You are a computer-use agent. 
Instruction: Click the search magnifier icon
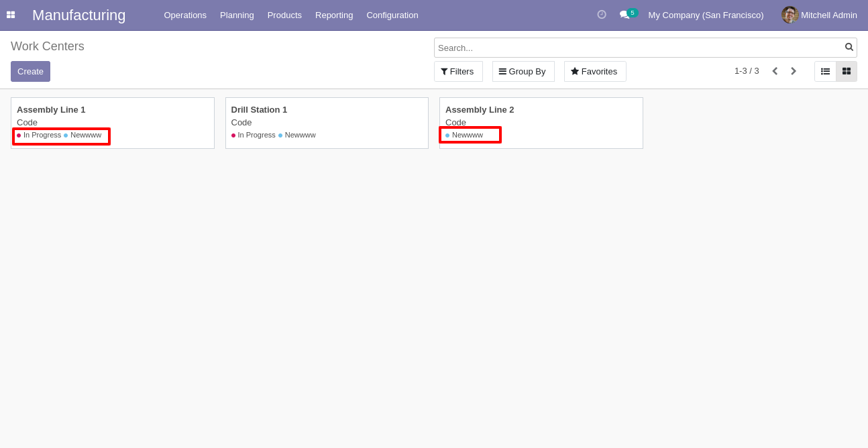(x=849, y=47)
